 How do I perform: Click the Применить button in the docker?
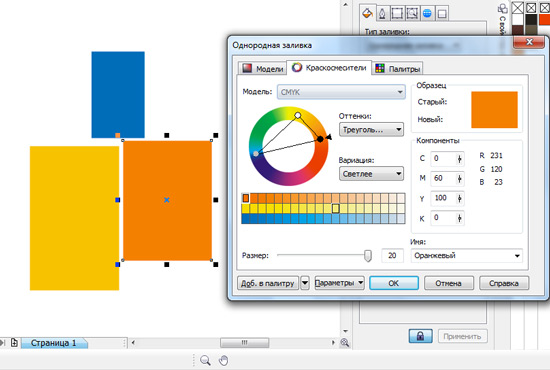coord(462,336)
